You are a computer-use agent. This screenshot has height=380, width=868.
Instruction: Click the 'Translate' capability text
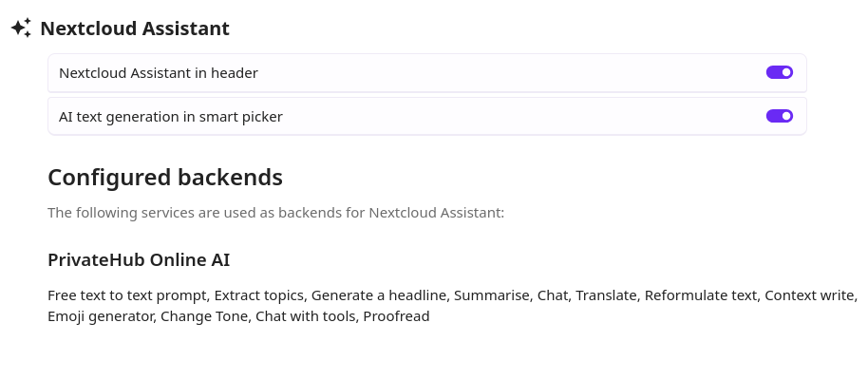point(606,295)
